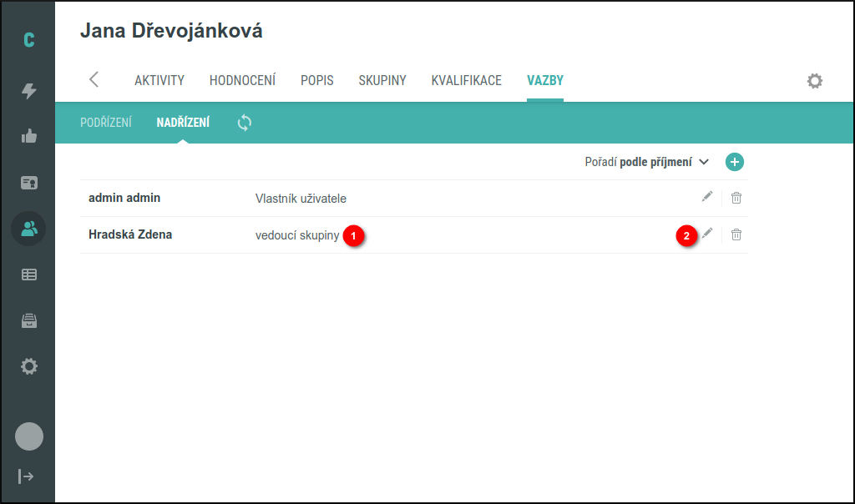
Task: Delete the Hradská Zdena relation
Action: [x=736, y=234]
